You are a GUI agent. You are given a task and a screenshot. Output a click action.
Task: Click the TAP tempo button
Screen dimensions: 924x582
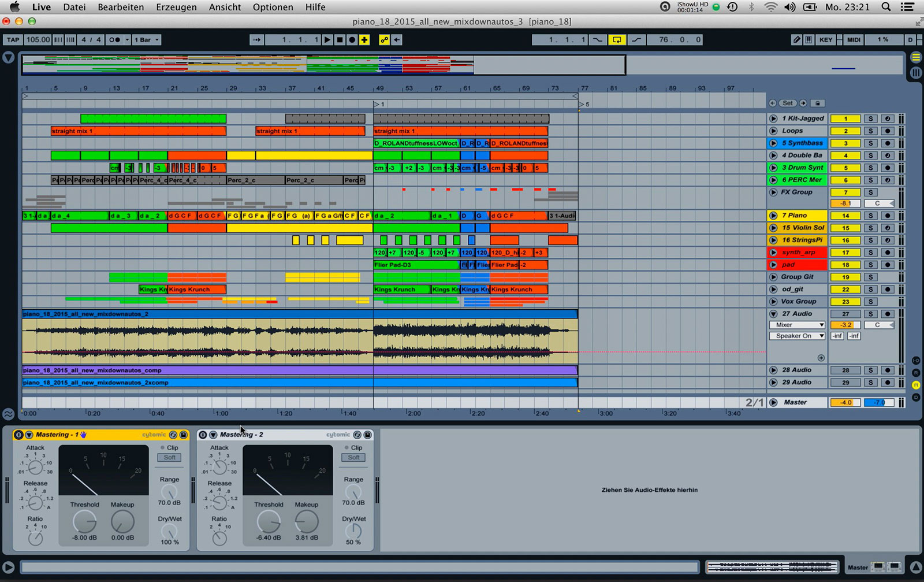click(13, 40)
